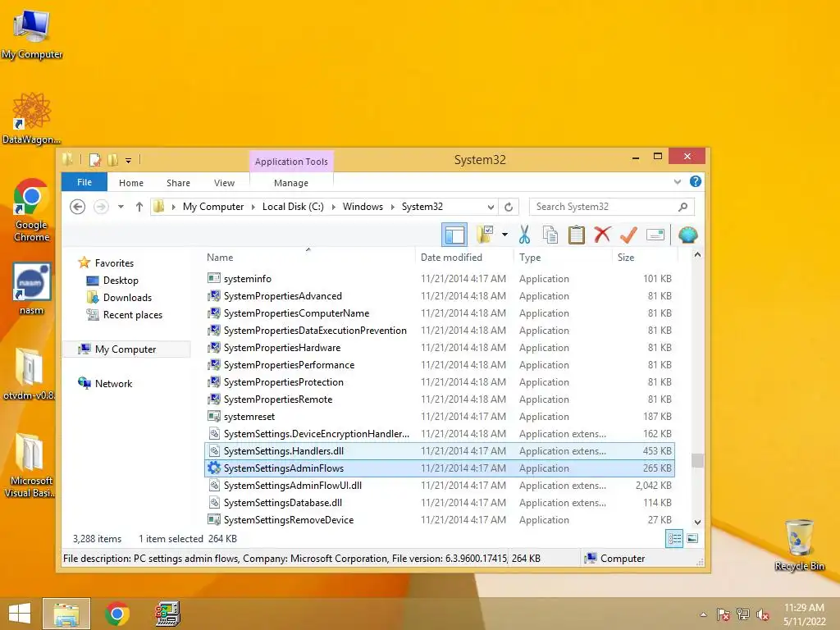Select Recent places under Favorites

(x=125, y=315)
